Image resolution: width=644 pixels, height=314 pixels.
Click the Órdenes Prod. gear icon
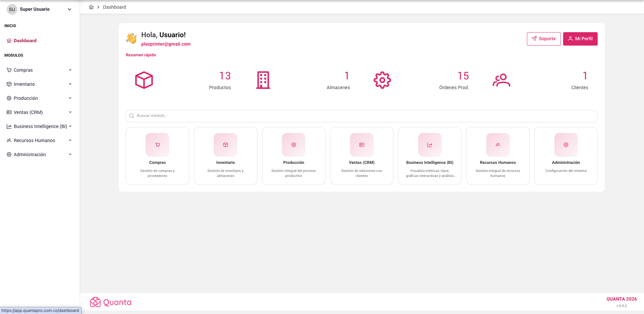coord(382,80)
